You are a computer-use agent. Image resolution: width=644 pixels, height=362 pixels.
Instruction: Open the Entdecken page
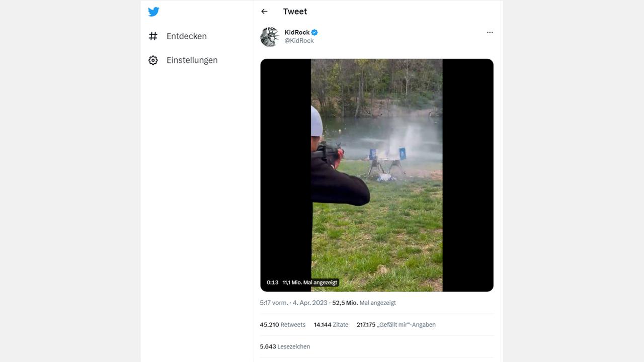[186, 36]
